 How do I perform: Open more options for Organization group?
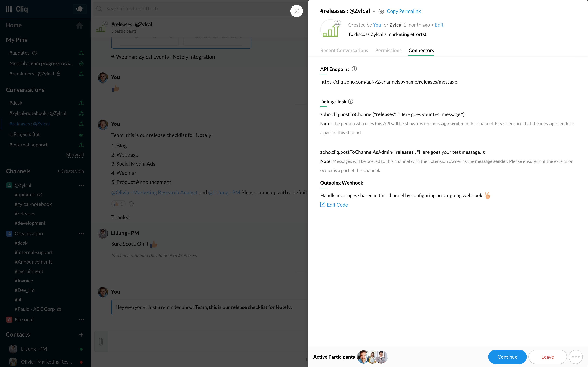[81, 233]
